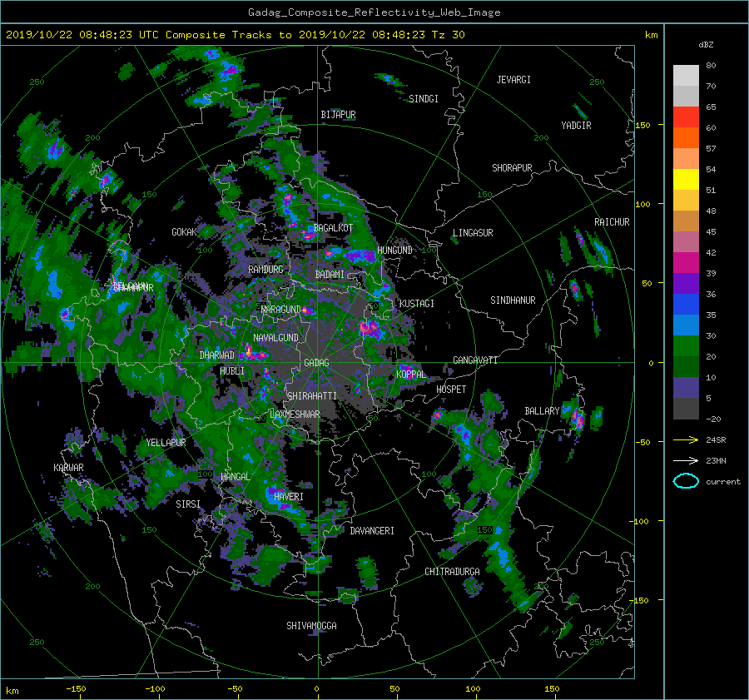Click the NAVALGUND city label
The image size is (749, 700).
click(x=275, y=338)
